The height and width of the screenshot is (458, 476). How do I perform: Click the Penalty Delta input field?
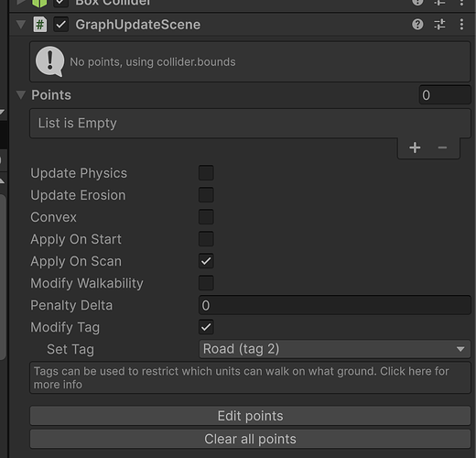coord(335,305)
